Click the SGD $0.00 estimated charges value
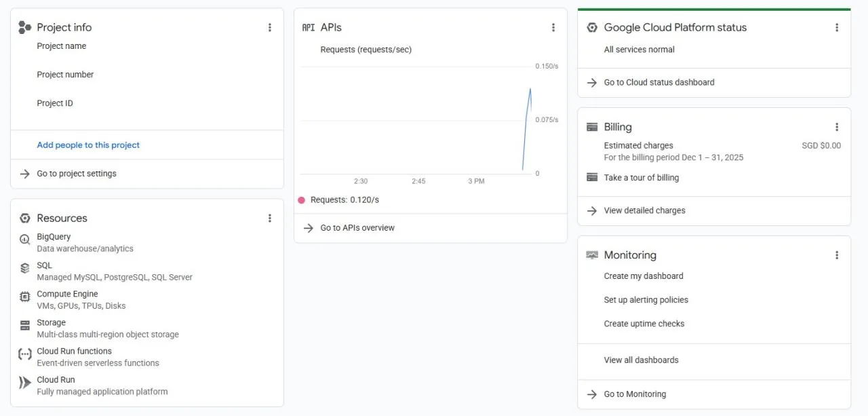 tap(821, 145)
